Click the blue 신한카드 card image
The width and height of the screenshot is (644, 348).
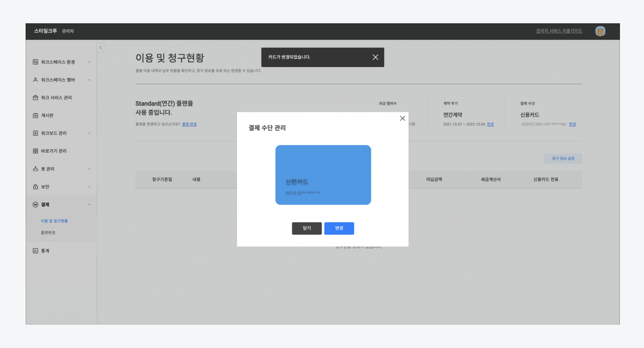[323, 175]
